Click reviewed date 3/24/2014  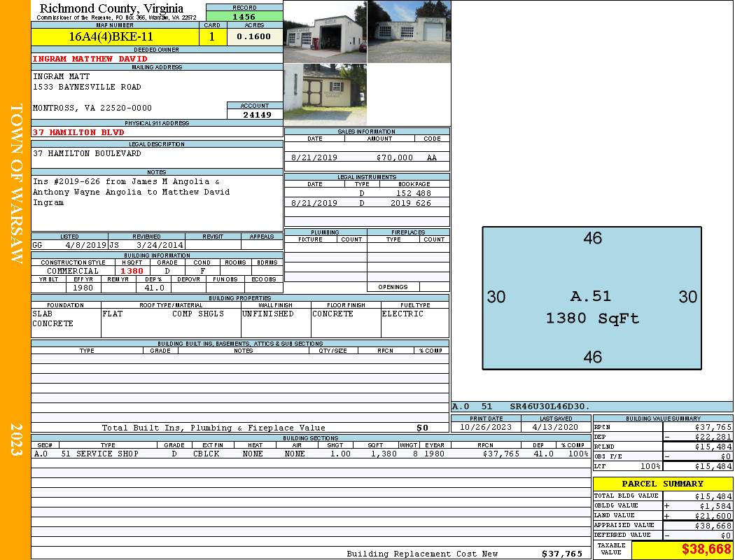[x=160, y=245]
